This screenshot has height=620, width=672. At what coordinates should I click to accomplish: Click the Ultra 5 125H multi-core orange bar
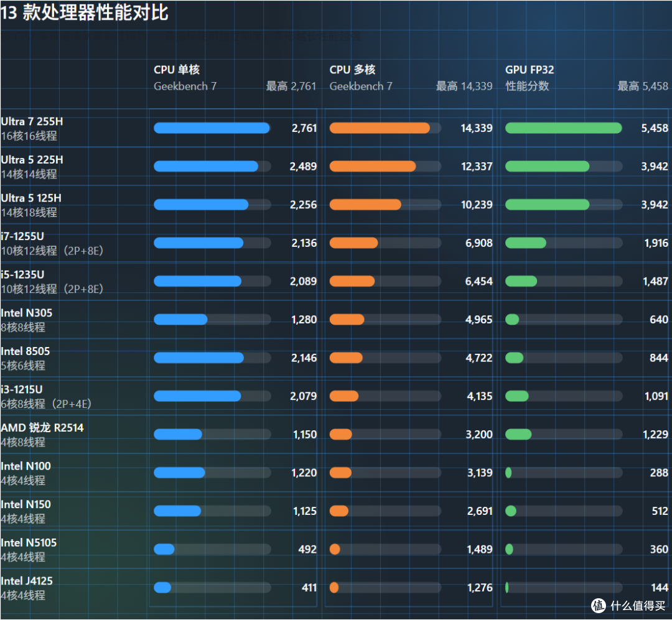pos(365,205)
